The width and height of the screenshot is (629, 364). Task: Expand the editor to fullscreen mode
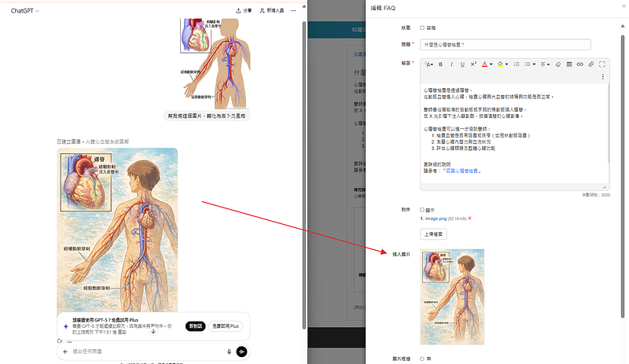pos(602,64)
